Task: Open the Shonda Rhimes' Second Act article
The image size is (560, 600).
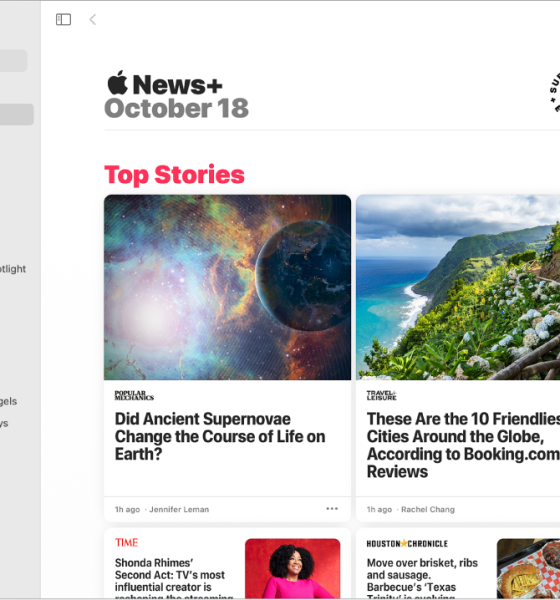Action: coord(174,579)
